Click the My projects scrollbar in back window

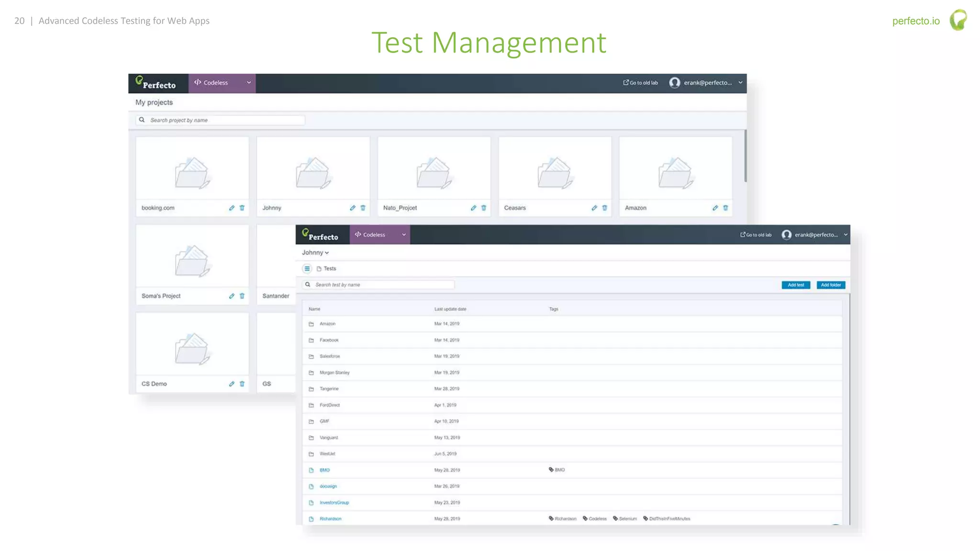click(745, 156)
